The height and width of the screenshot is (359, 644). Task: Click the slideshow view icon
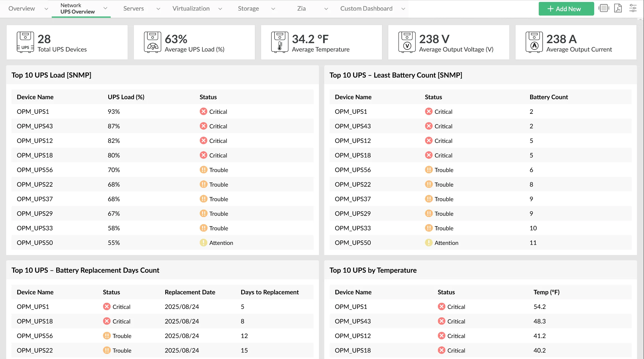click(603, 8)
